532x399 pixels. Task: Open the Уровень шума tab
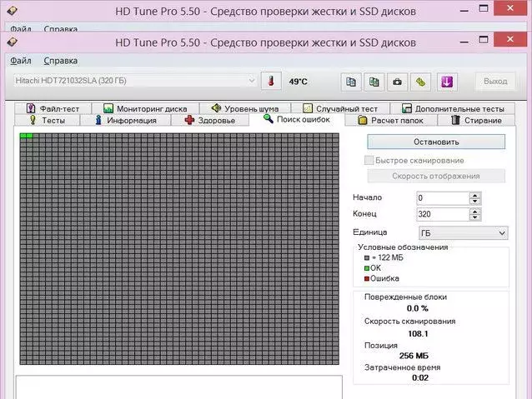point(245,108)
